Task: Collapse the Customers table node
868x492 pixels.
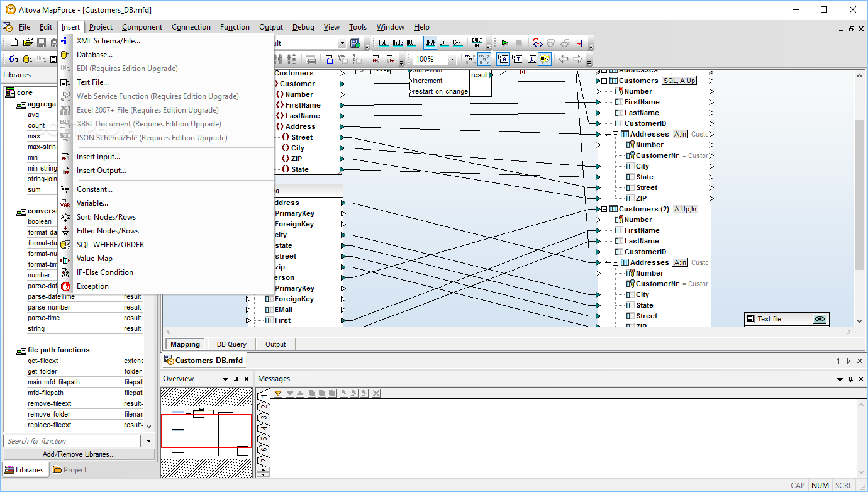Action: [x=604, y=81]
